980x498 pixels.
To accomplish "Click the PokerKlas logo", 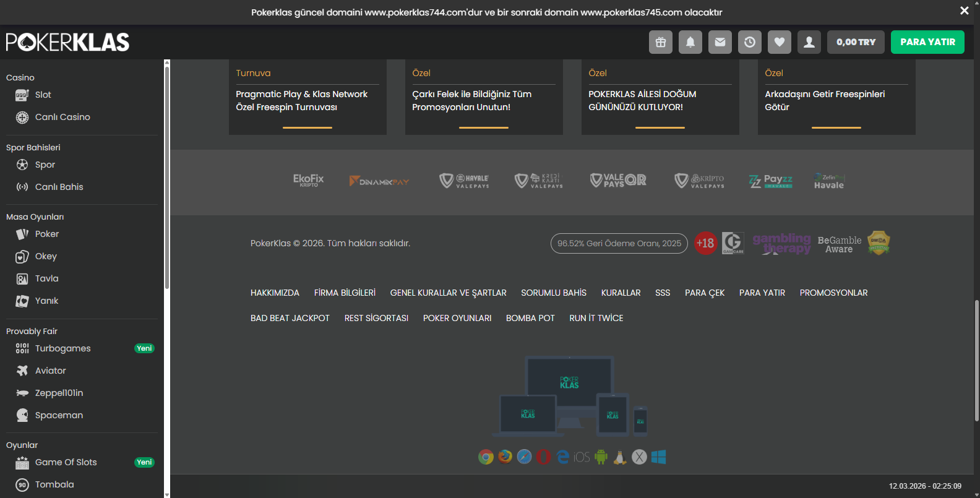I will [67, 42].
